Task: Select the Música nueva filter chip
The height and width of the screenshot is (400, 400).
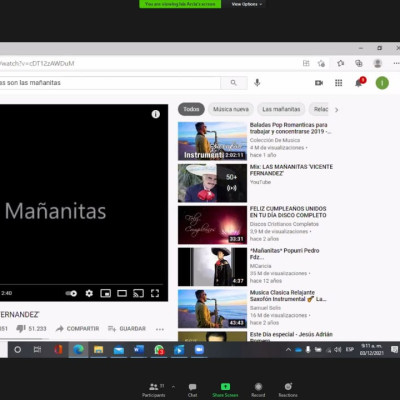Action: pos(231,109)
